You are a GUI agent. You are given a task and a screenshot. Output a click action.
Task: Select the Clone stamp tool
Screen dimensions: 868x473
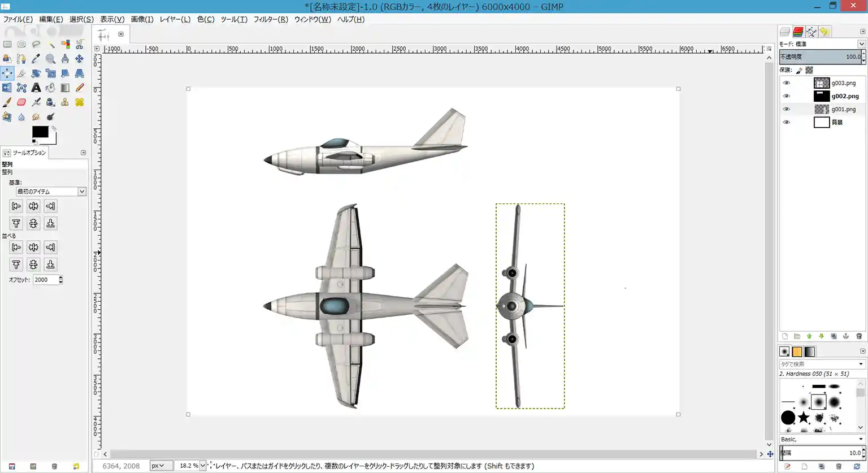[65, 102]
